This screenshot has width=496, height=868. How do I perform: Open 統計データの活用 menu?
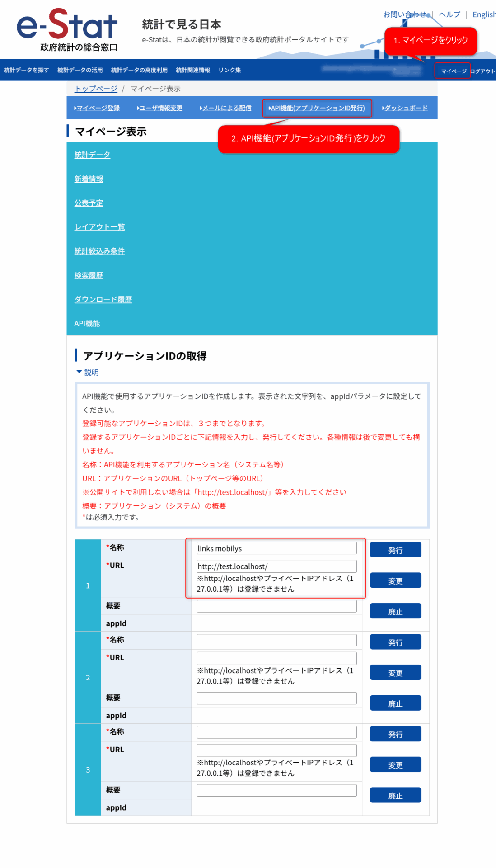click(x=80, y=70)
